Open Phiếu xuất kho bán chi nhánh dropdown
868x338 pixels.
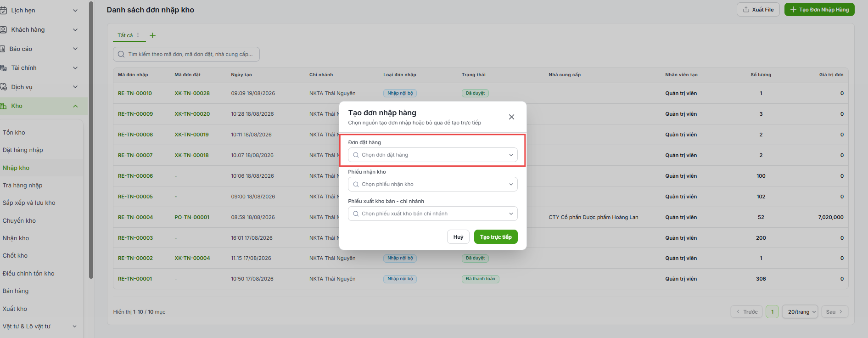[x=432, y=214]
